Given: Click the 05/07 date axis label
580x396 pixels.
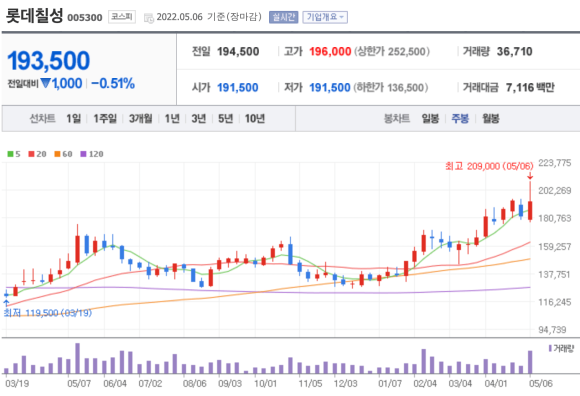Looking at the screenshot, I should [x=79, y=383].
